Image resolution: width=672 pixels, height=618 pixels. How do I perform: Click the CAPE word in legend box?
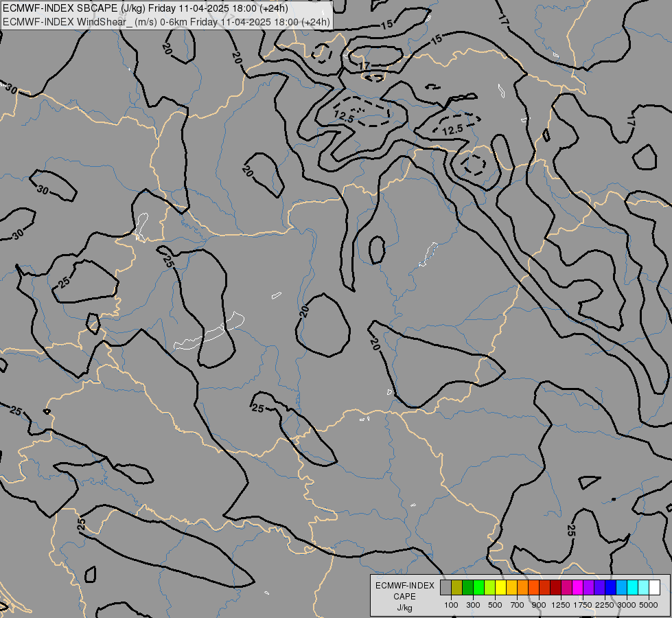point(404,597)
